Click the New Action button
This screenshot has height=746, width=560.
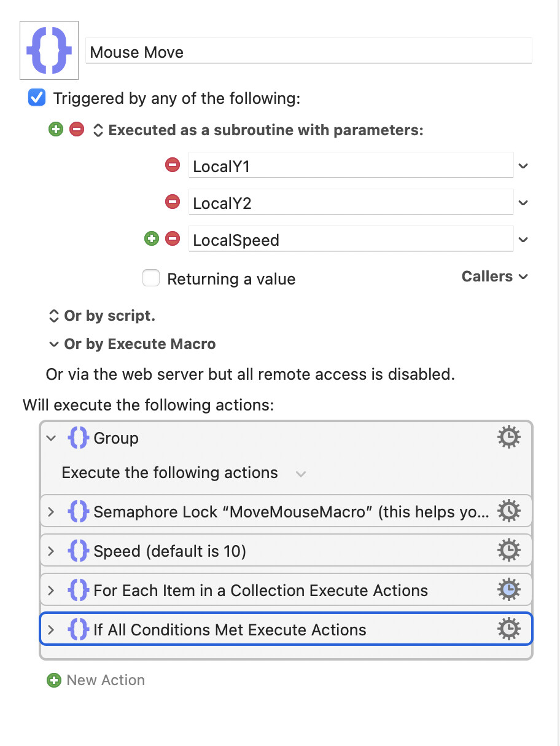(x=96, y=680)
